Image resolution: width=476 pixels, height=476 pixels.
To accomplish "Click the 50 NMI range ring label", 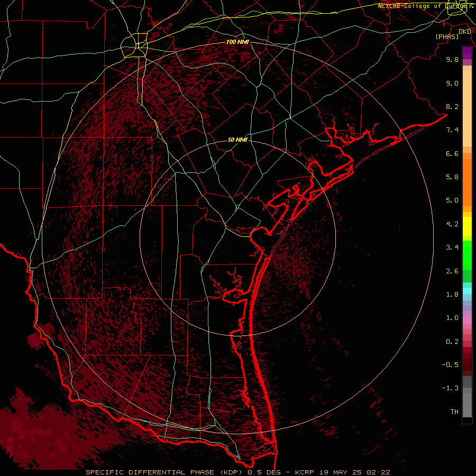I will coord(237,140).
